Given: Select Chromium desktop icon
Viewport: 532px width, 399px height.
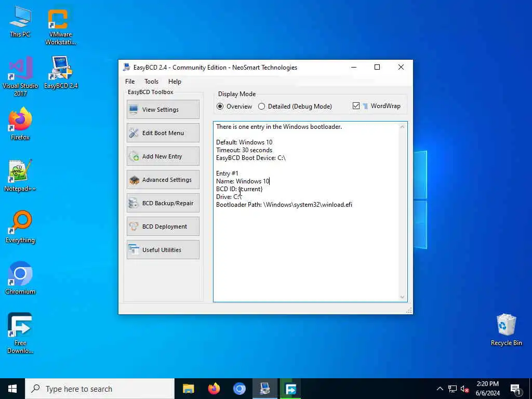Looking at the screenshot, I should pos(20,278).
